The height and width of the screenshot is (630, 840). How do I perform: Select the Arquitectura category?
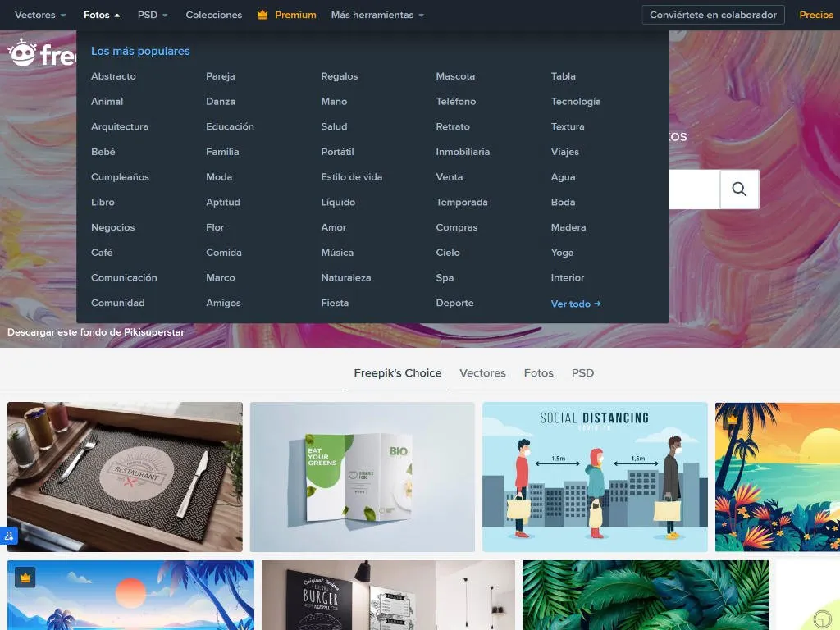pyautogui.click(x=120, y=126)
